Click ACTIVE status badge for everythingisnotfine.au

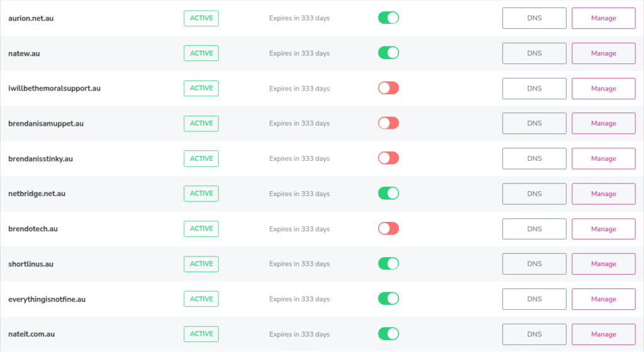pos(201,299)
